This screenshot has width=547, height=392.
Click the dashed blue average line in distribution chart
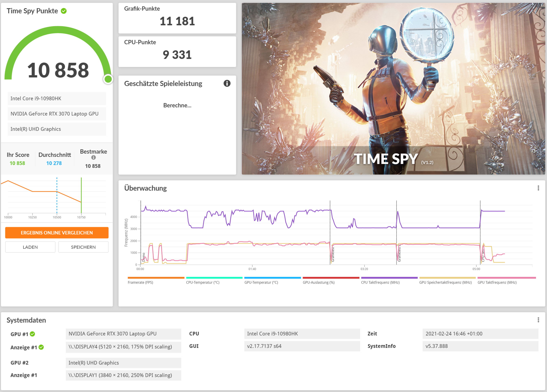(x=57, y=195)
